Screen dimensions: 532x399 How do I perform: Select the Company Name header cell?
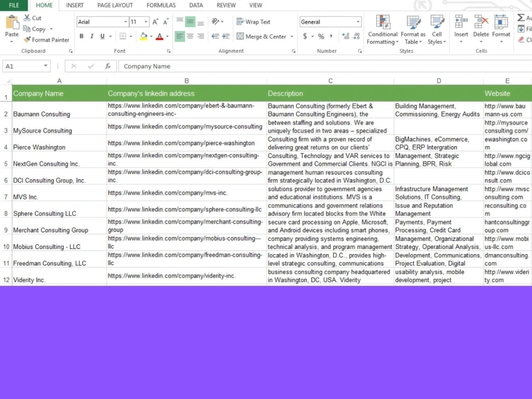pos(60,93)
